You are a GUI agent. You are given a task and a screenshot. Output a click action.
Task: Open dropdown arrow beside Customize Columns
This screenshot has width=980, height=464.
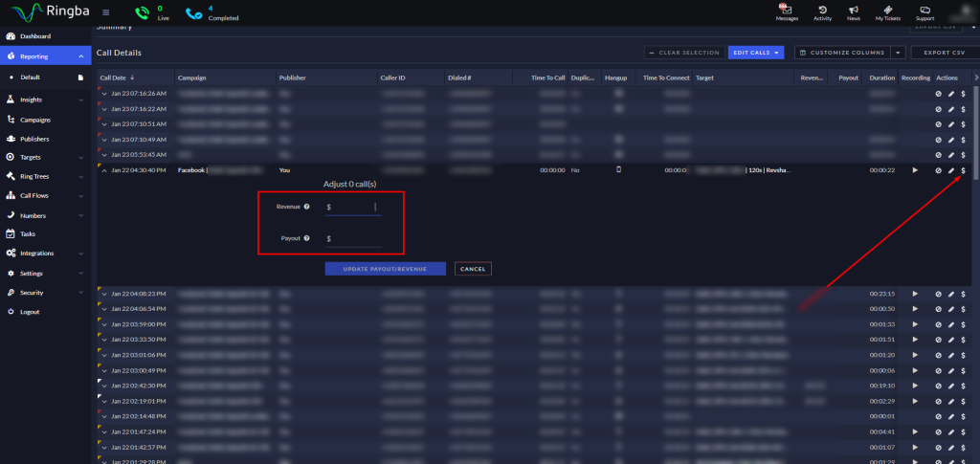(x=898, y=53)
